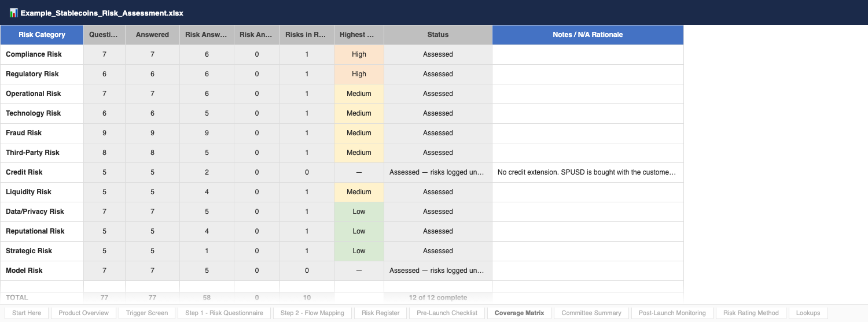Image resolution: width=868 pixels, height=322 pixels.
Task: Go to the Lookups sheet tab
Action: pyautogui.click(x=808, y=313)
